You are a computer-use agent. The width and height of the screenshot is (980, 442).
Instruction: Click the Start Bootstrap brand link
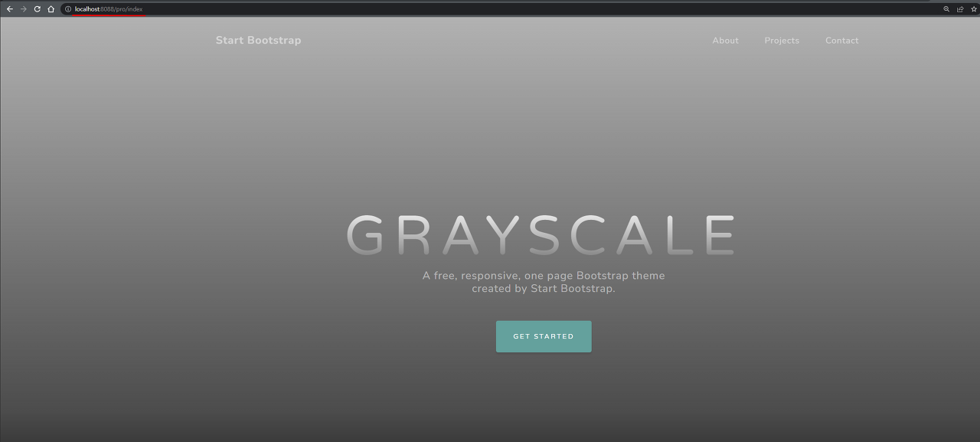coord(258,40)
